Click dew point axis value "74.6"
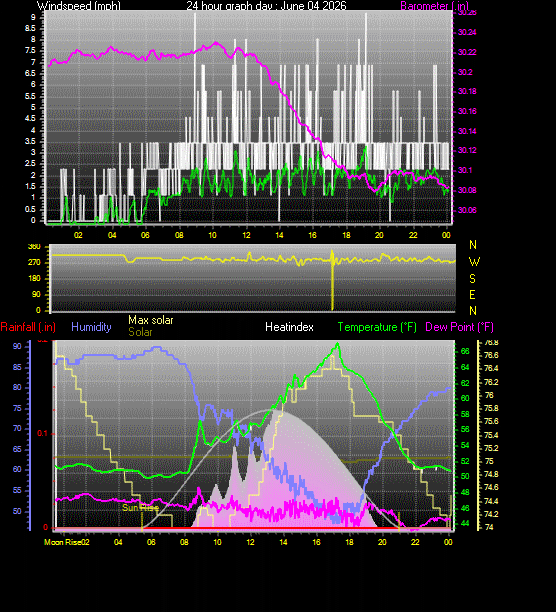Screen dimensions: 556x612 [491, 487]
